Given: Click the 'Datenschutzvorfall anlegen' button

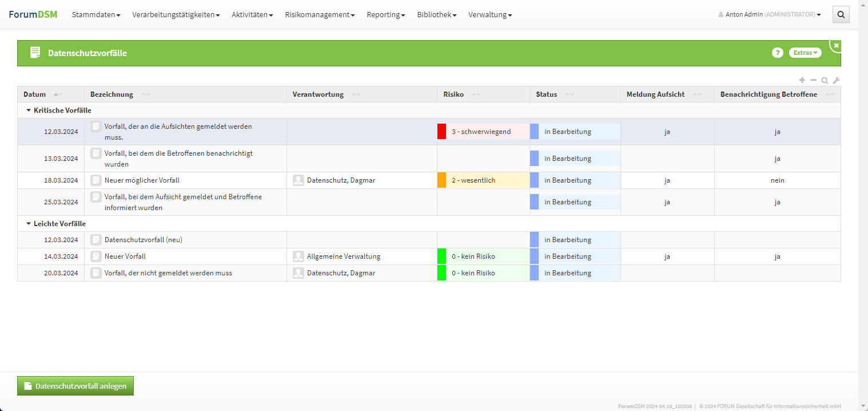Looking at the screenshot, I should point(75,386).
